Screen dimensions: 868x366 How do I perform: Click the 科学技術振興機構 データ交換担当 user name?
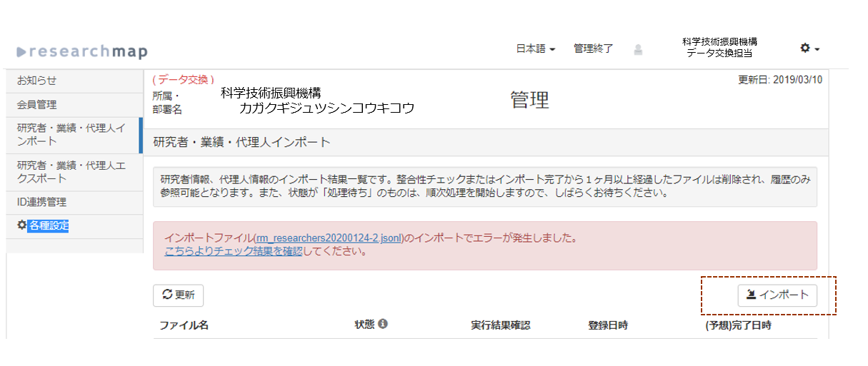point(719,47)
